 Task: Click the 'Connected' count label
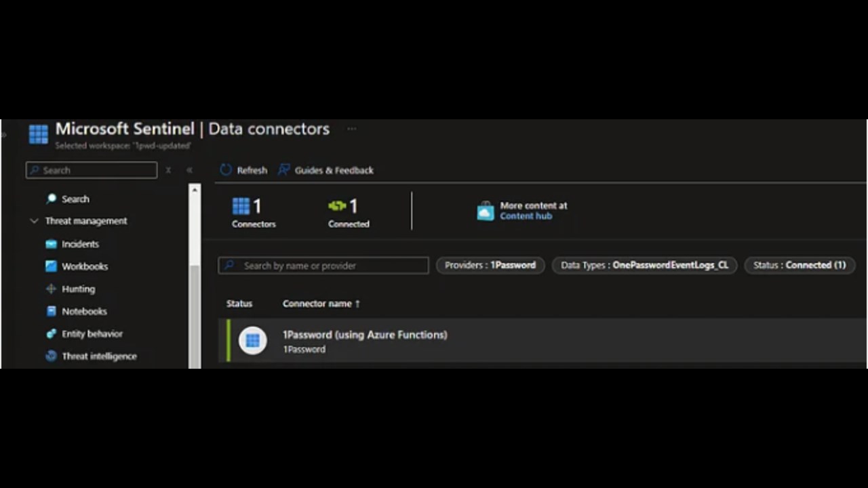tap(349, 224)
